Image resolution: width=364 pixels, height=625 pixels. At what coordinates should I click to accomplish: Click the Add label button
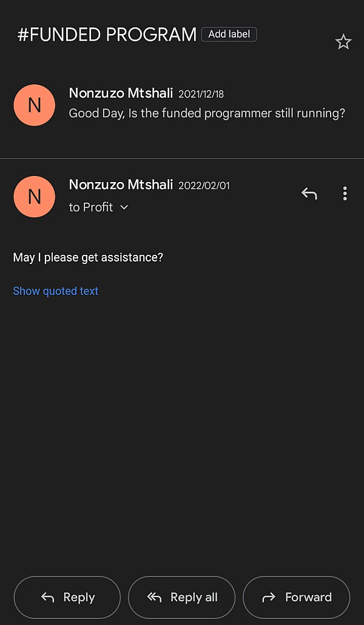click(x=229, y=35)
